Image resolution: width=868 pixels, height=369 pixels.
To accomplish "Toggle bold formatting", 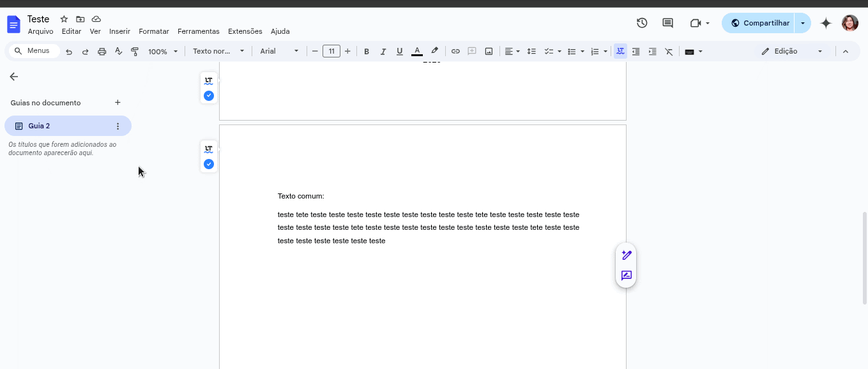I will (x=367, y=51).
